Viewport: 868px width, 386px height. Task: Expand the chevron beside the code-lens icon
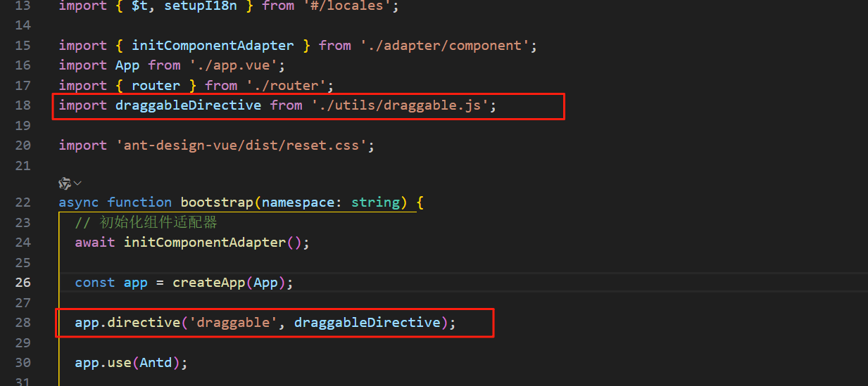click(x=77, y=184)
